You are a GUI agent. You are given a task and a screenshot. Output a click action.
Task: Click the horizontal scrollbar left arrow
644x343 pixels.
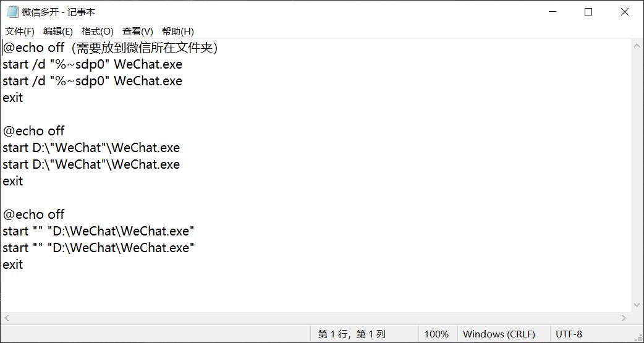tap(7, 318)
